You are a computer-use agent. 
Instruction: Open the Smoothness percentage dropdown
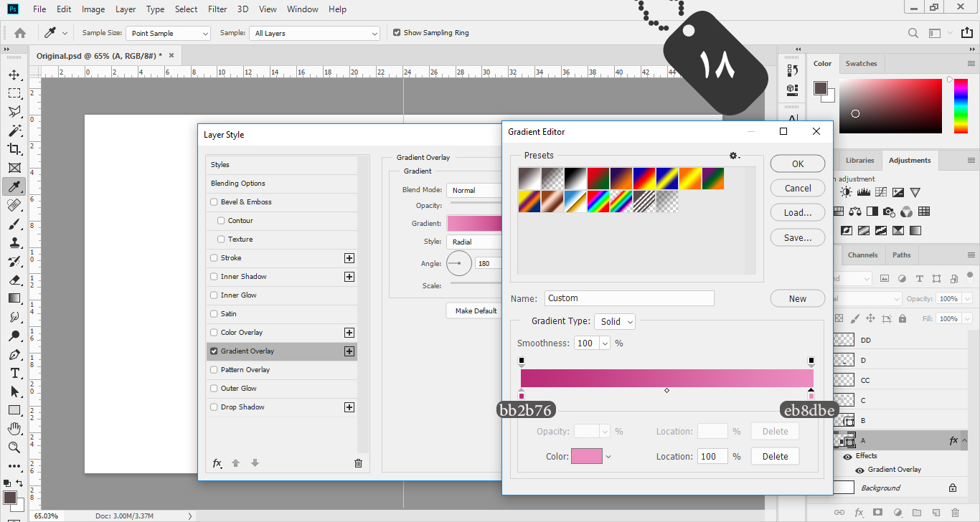605,343
